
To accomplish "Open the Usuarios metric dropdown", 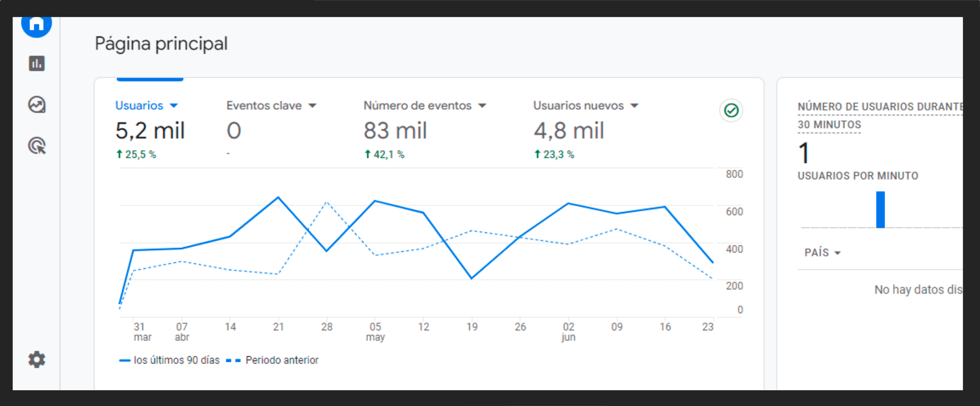I will (174, 105).
